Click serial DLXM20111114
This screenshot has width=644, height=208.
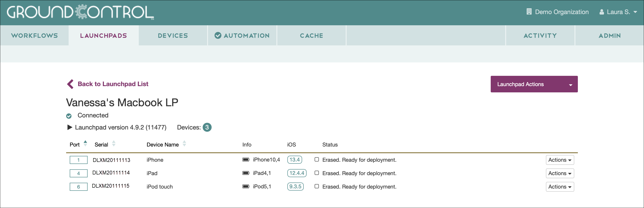[x=111, y=173]
